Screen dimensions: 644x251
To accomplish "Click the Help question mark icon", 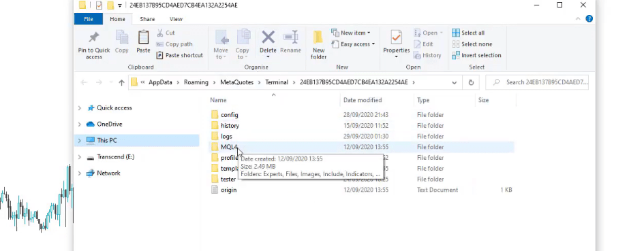I will [589, 19].
